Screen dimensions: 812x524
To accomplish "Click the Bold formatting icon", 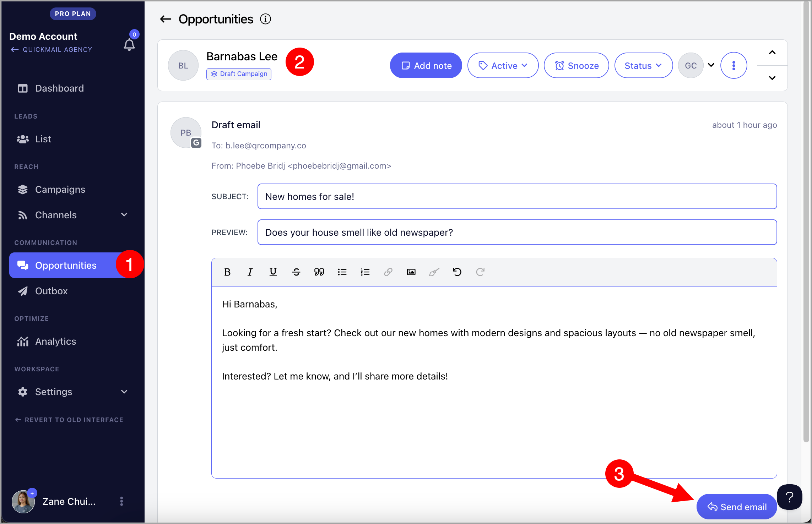I will coord(227,272).
